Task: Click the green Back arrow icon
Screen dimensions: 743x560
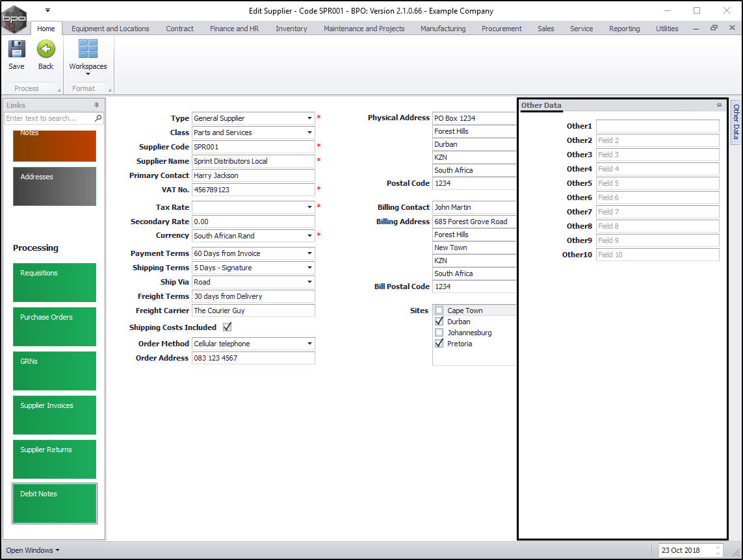Action: 46,49
